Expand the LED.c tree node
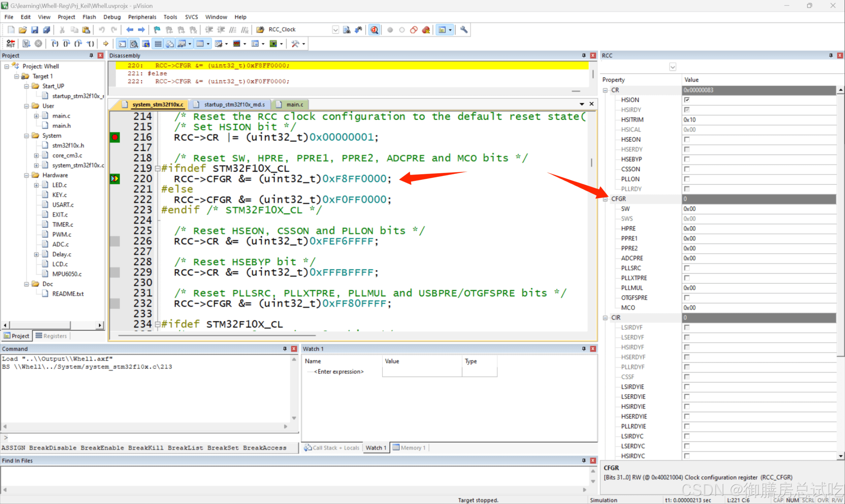The image size is (845, 504). (x=36, y=185)
